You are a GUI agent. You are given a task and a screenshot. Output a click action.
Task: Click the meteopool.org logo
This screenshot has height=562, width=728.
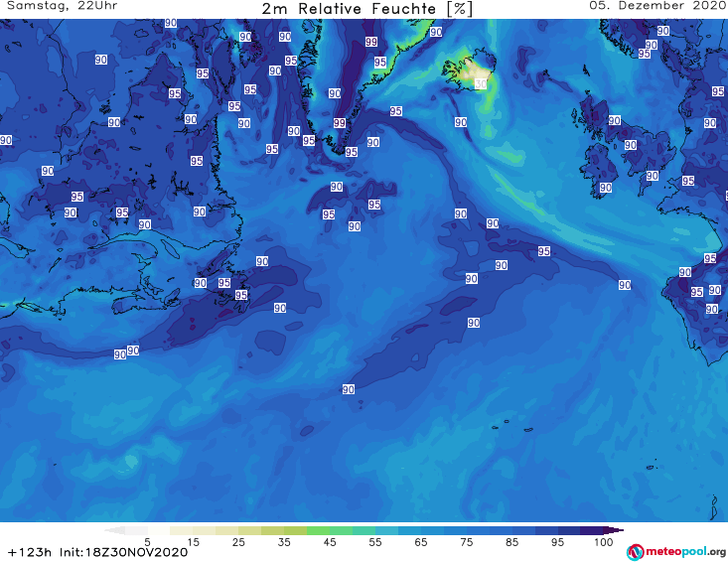(x=676, y=552)
